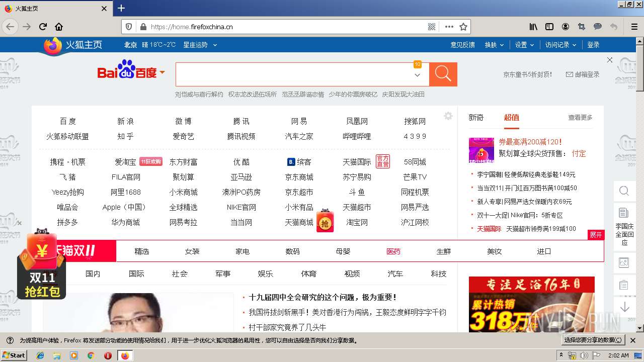The image size is (644, 362).
Task: Open a new tab with plus button
Action: point(121,8)
